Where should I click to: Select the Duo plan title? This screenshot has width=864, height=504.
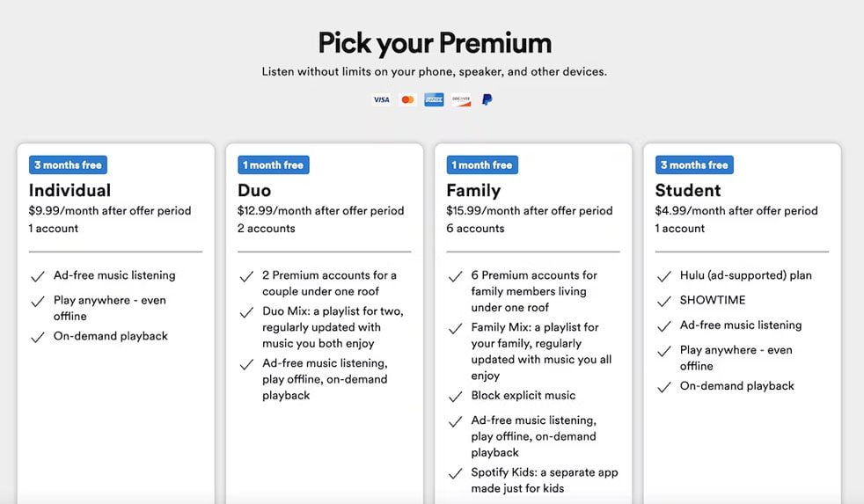254,191
